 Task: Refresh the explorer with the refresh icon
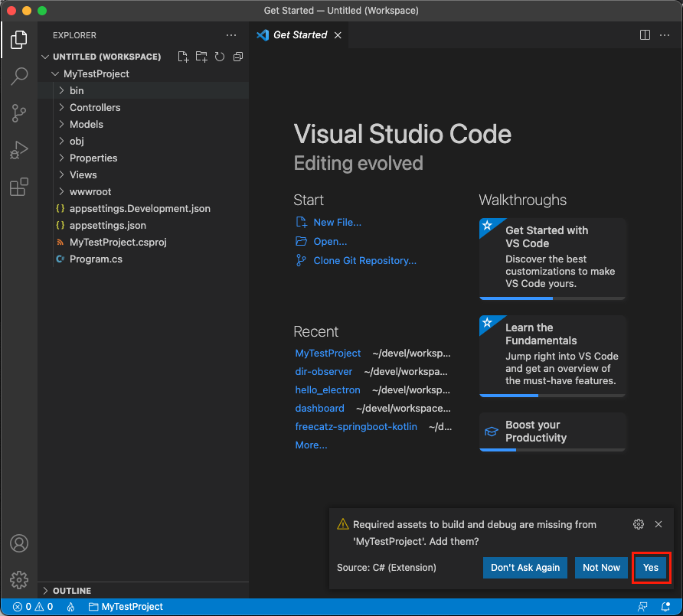[x=220, y=57]
